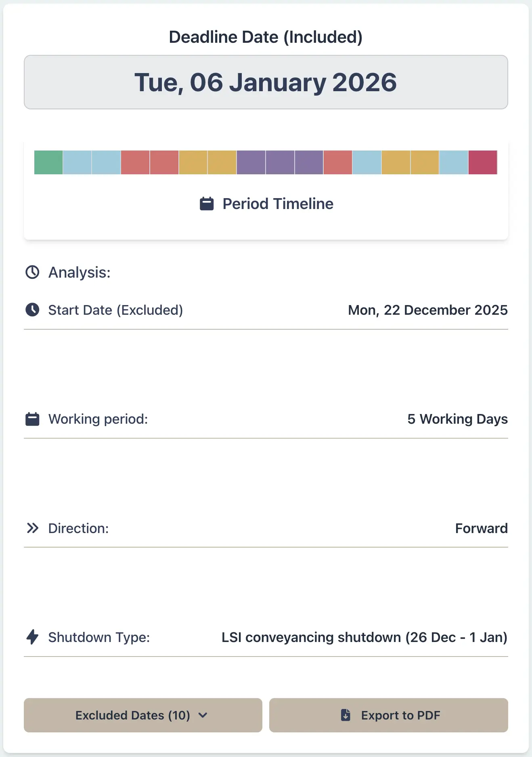Click the 5 Working Days value

pos(457,419)
